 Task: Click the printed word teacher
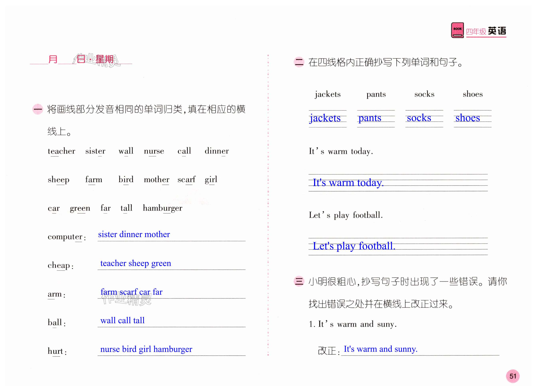[61, 151]
